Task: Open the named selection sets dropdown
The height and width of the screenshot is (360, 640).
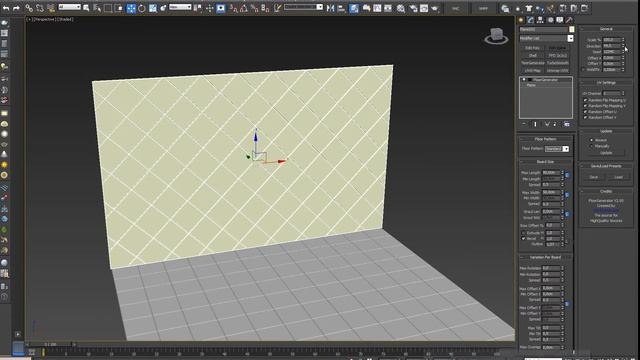Action: [303, 7]
